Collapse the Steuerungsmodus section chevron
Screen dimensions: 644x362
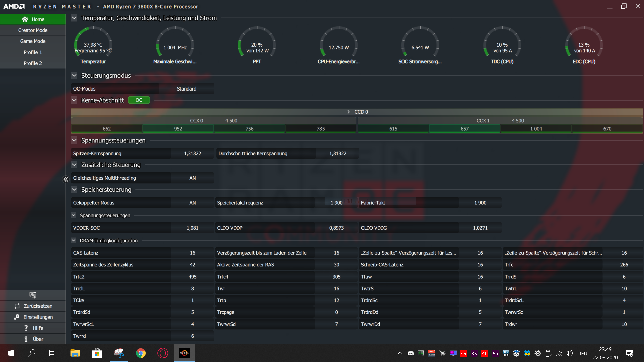(74, 75)
